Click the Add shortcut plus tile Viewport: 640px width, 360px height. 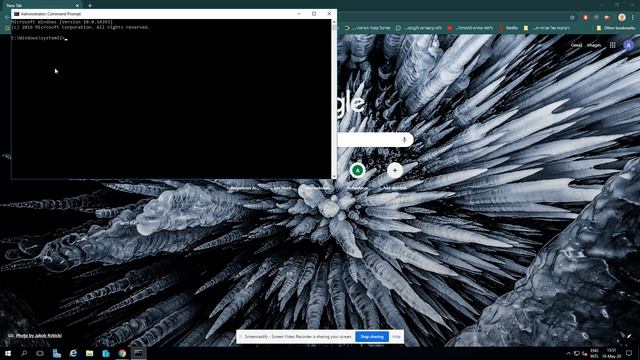(395, 171)
